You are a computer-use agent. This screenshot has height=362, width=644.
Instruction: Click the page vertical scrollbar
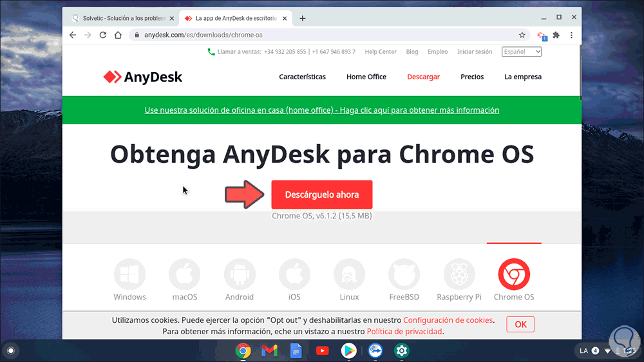pos(580,72)
